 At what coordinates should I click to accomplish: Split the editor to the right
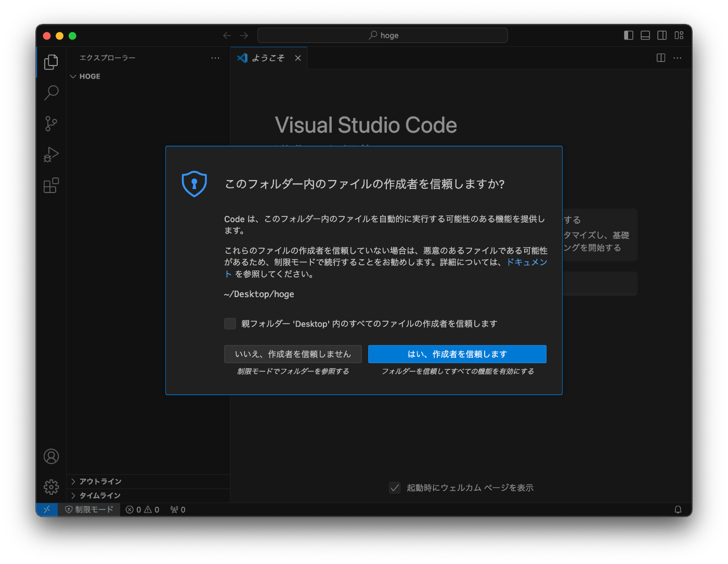click(x=661, y=58)
